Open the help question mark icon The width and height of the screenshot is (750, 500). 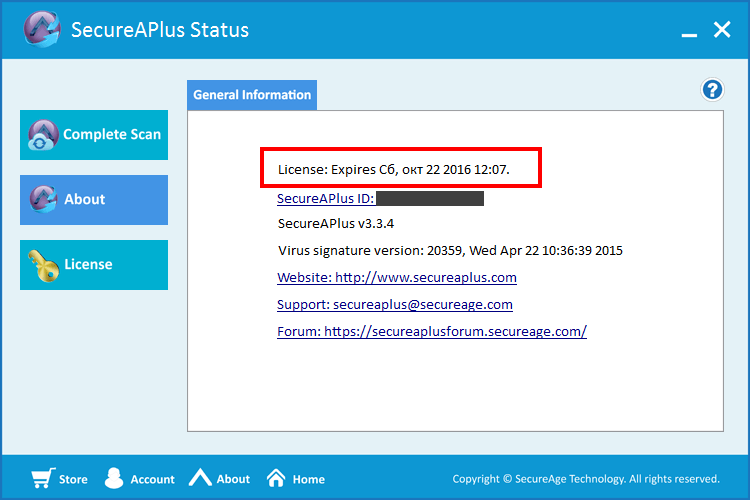pyautogui.click(x=712, y=90)
